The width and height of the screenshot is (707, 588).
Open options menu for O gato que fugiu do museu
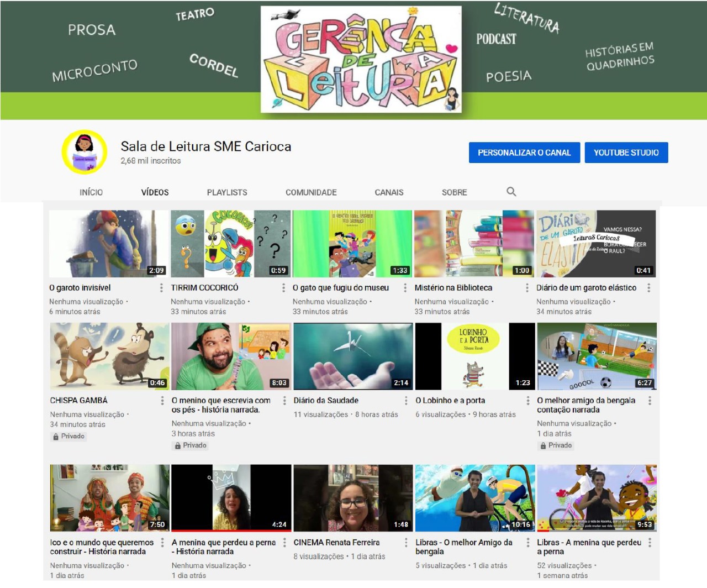[x=405, y=288]
